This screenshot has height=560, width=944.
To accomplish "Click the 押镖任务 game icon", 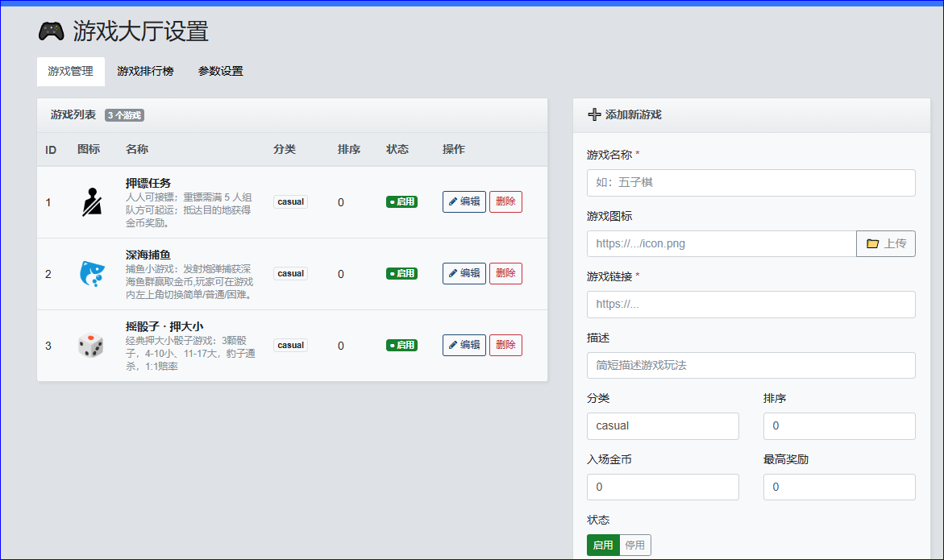I will (x=92, y=202).
